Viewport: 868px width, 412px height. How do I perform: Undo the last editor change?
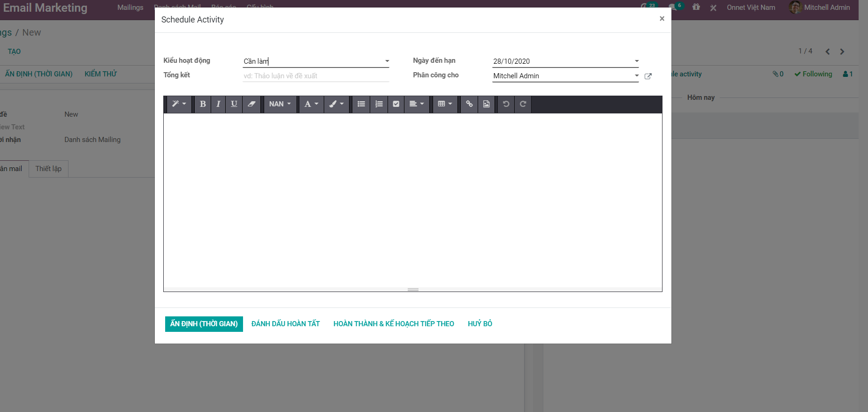(x=506, y=104)
